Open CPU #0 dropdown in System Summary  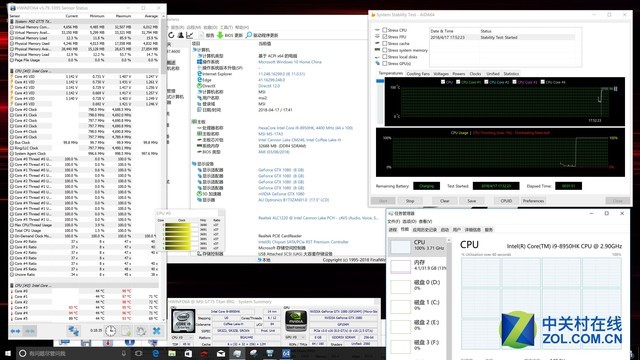(x=182, y=338)
